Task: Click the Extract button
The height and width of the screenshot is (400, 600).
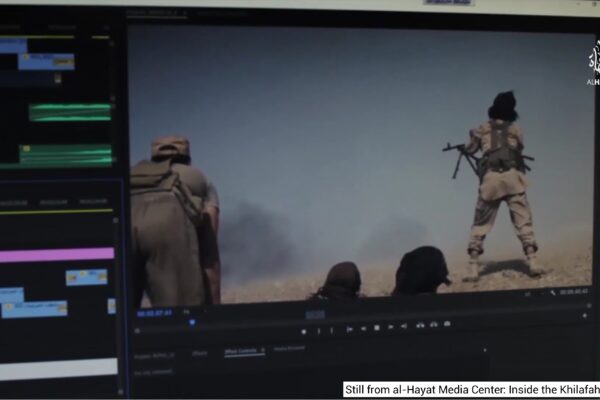Action: coord(434,325)
